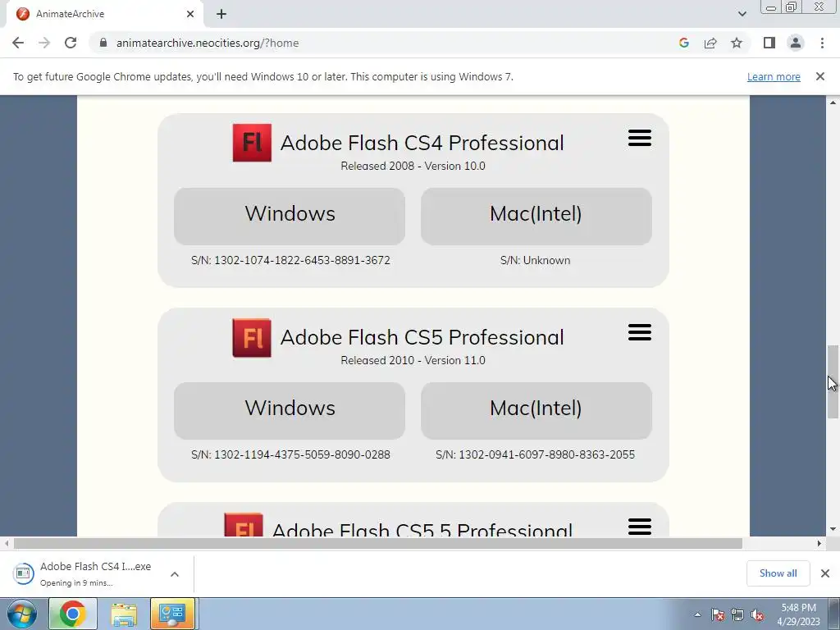Image resolution: width=840 pixels, height=630 pixels.
Task: Expand the tab search chevron
Action: (742, 14)
